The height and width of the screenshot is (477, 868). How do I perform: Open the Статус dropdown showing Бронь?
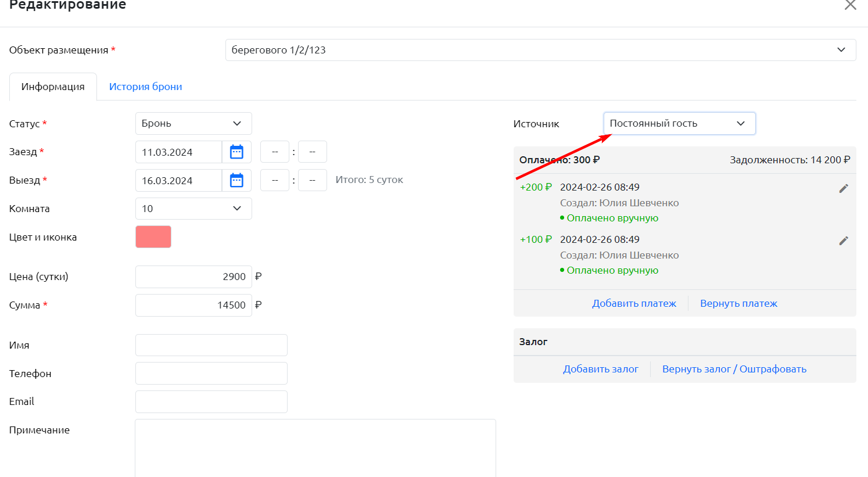tap(193, 123)
